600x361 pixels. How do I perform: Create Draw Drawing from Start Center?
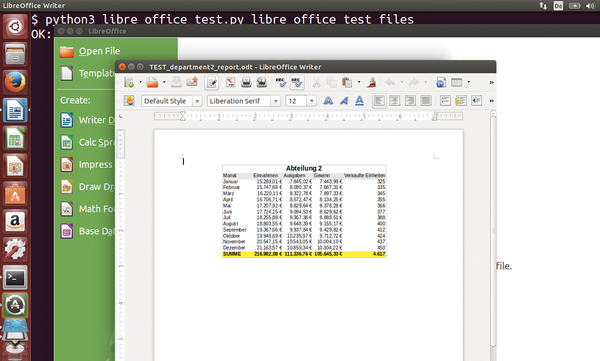pyautogui.click(x=88, y=187)
